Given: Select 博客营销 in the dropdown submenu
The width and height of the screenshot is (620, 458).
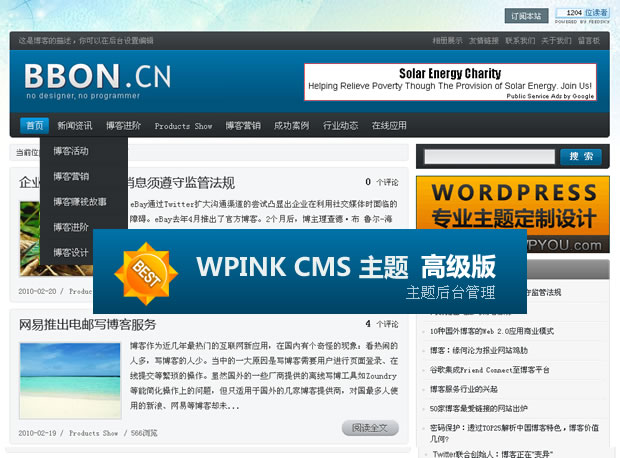Looking at the screenshot, I should coord(71,176).
